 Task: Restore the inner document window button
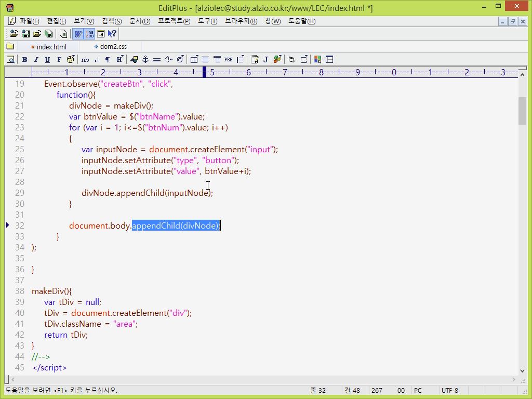coord(513,21)
